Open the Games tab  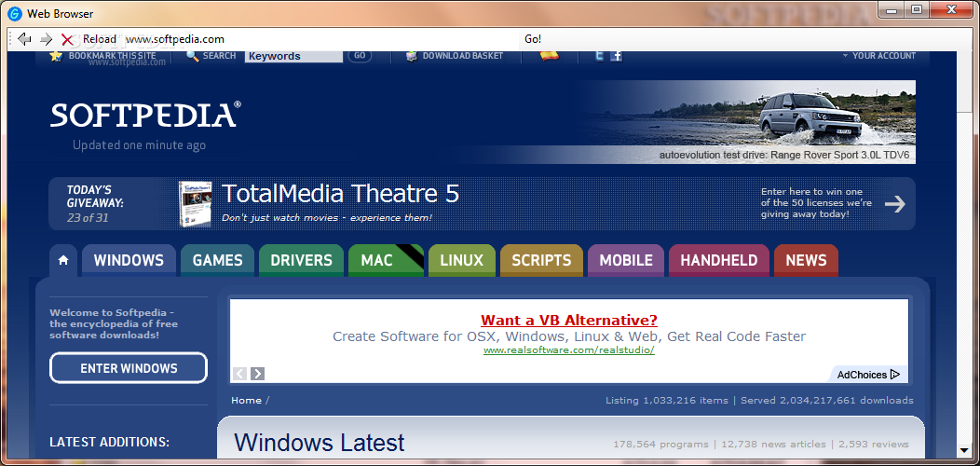coord(217,260)
